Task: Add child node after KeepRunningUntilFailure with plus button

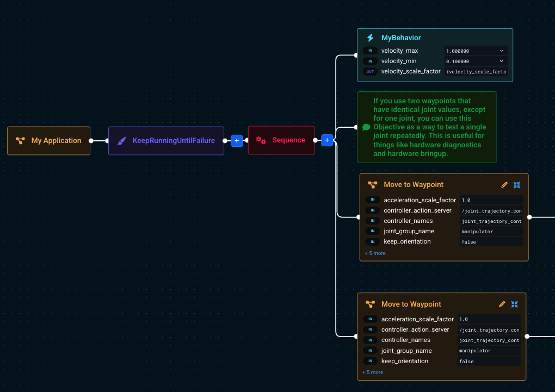Action: click(237, 141)
